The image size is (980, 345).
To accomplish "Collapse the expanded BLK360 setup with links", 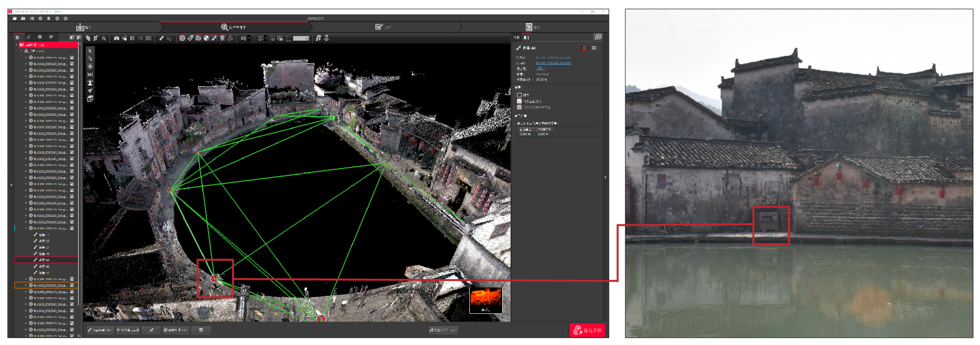I will (26, 228).
